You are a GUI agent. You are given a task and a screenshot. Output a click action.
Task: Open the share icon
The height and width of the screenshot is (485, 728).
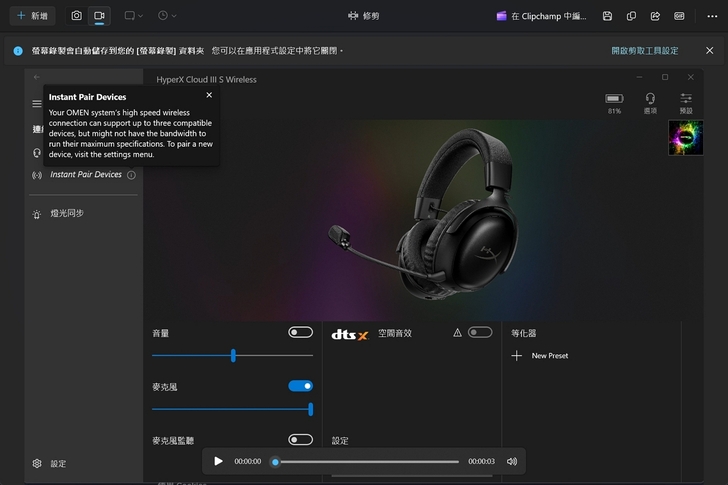pyautogui.click(x=655, y=16)
